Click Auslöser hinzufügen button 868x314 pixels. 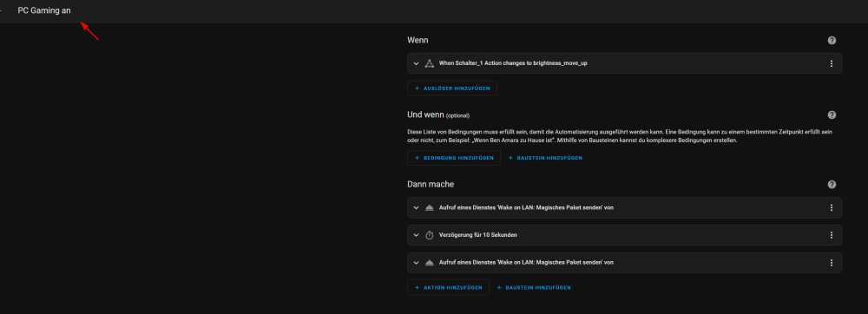click(x=452, y=88)
